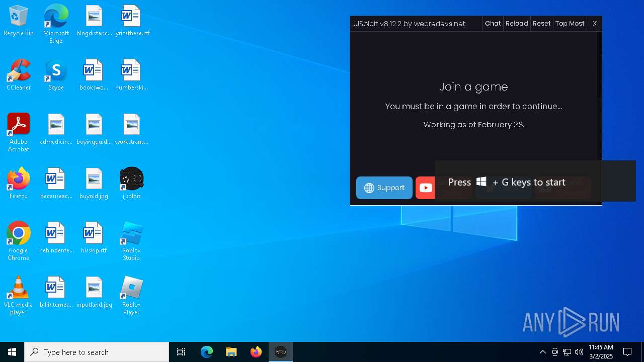The width and height of the screenshot is (644, 362).
Task: Select the jjsploit desktop shortcut
Action: click(x=131, y=184)
